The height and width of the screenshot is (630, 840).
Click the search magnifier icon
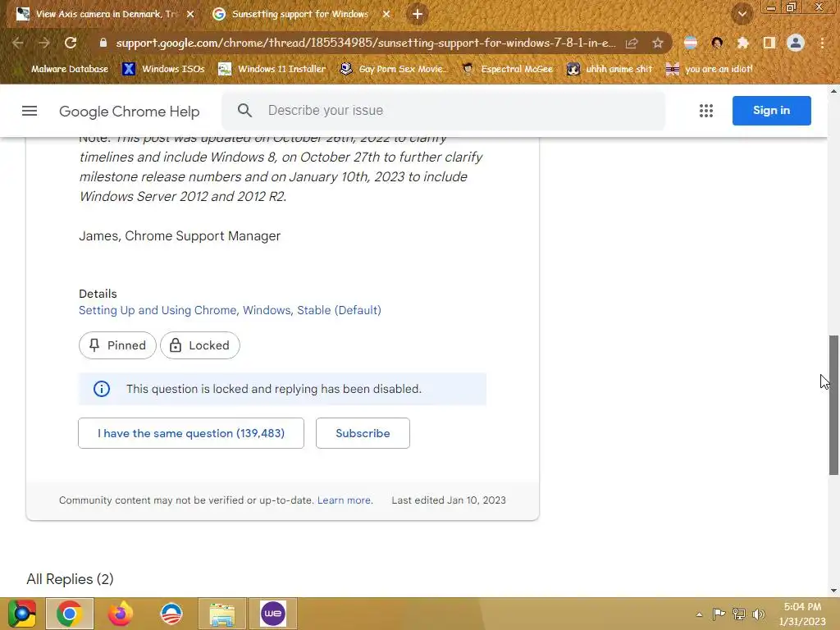(244, 111)
